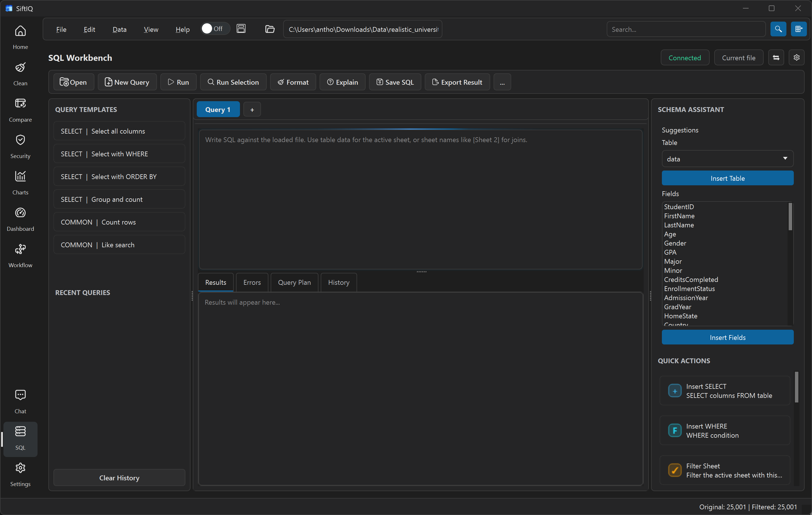Open the Chat panel in sidebar
Screen dimensions: 812x515
click(20, 401)
